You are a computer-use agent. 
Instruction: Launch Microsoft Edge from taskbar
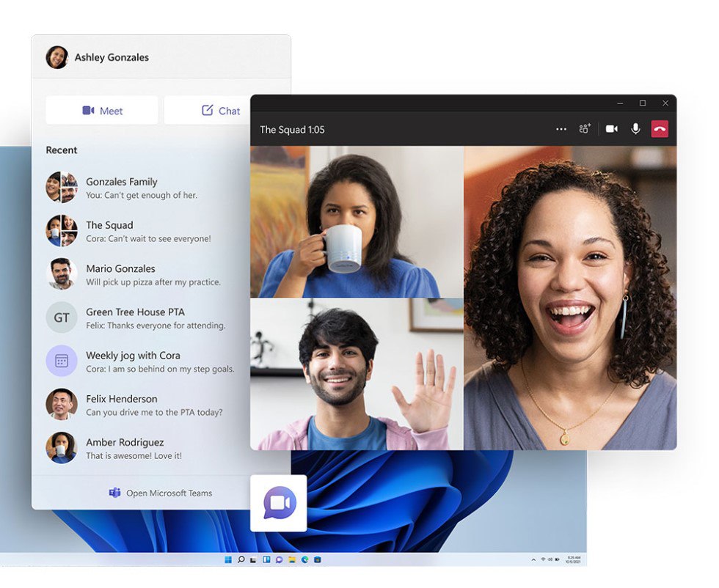[304, 559]
